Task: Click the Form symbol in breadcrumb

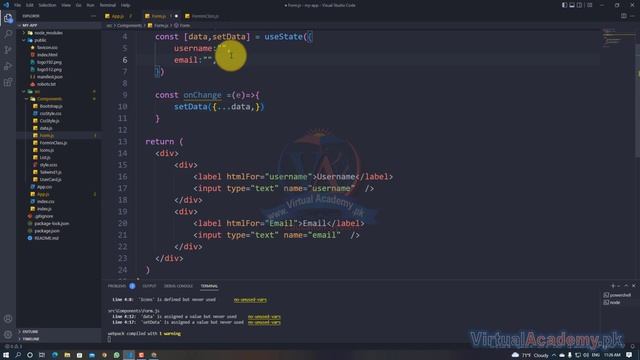Action: tap(184, 25)
